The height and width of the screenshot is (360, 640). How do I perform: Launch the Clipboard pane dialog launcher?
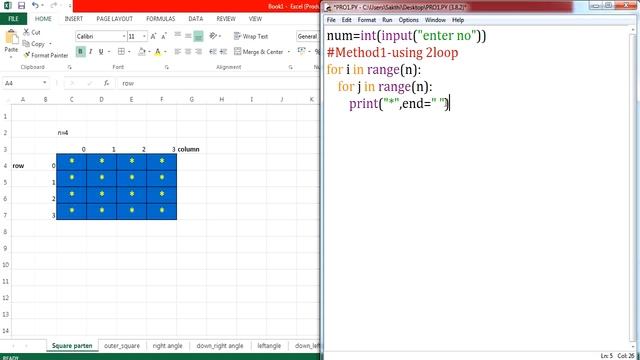(x=69, y=67)
